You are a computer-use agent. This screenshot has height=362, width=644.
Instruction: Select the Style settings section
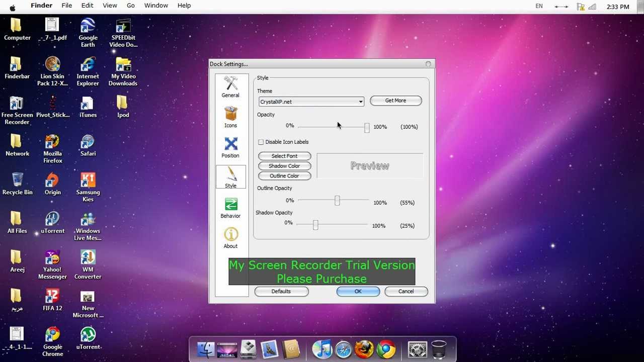pos(230,177)
